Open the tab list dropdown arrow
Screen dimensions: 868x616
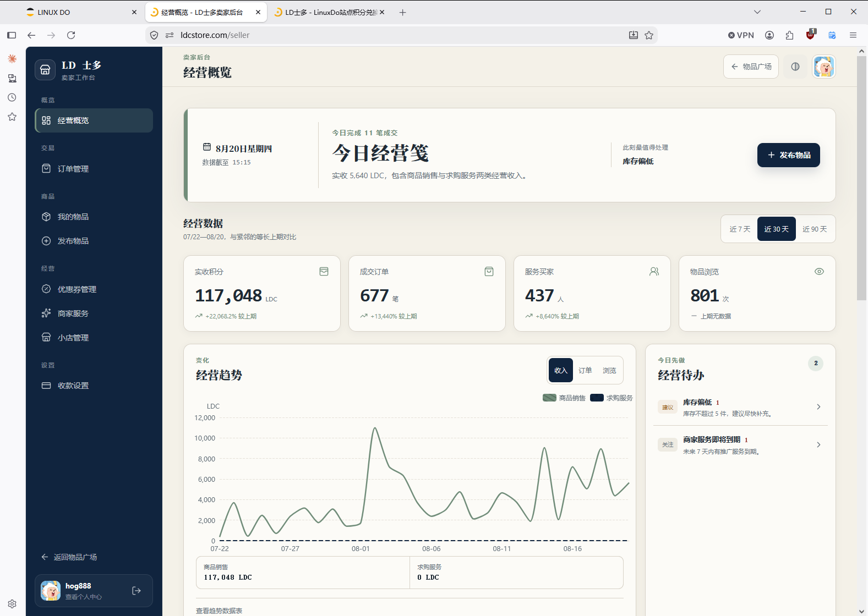coord(757,12)
